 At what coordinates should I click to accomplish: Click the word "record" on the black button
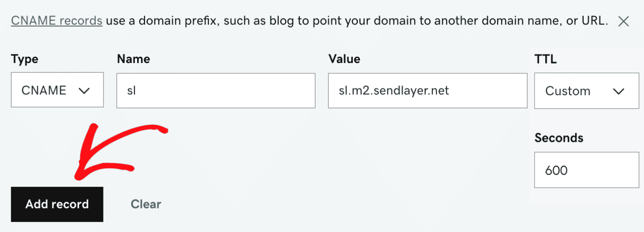pos(72,204)
